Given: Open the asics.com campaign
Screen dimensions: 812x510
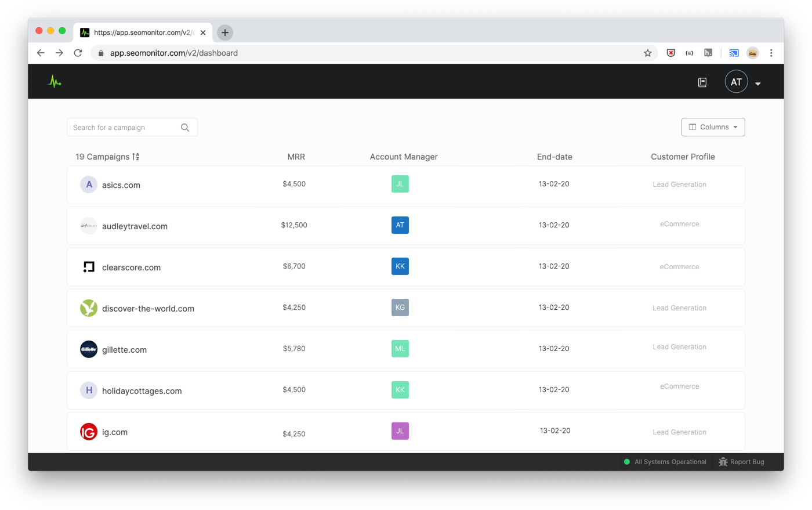Looking at the screenshot, I should [x=121, y=185].
